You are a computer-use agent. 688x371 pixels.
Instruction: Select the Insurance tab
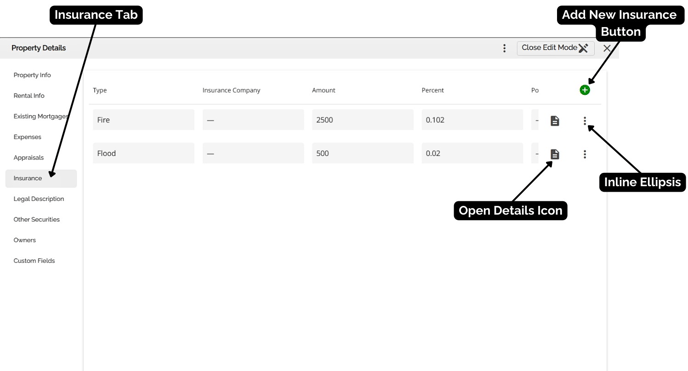click(41, 178)
